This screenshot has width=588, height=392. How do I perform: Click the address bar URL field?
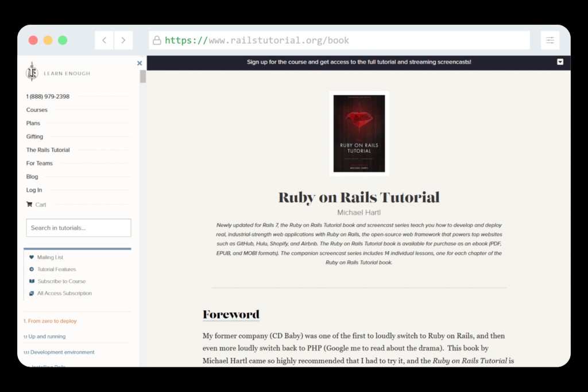point(339,40)
